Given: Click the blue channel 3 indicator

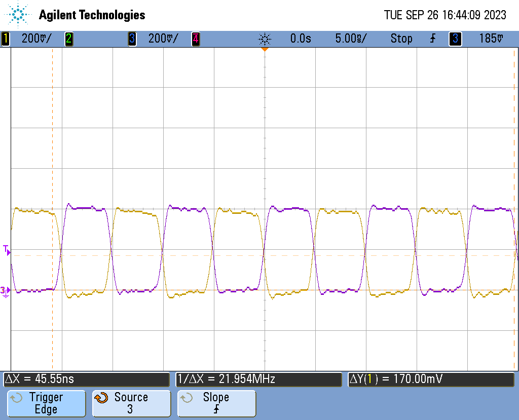Looking at the screenshot, I should [x=132, y=39].
